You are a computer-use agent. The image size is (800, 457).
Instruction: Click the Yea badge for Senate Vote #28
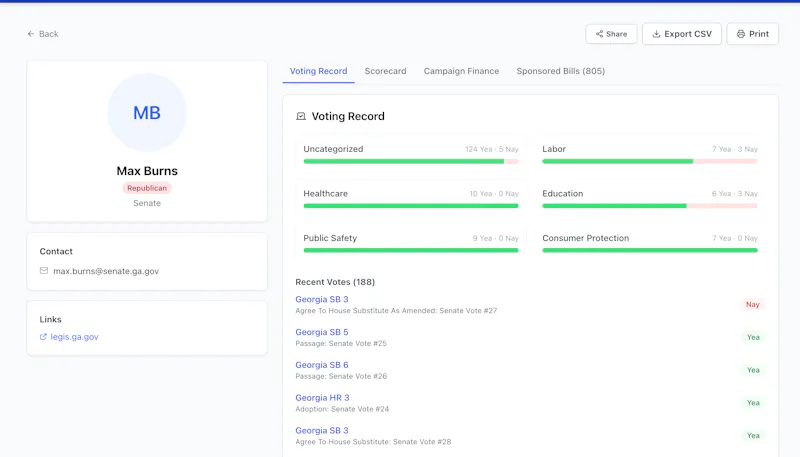pos(753,436)
